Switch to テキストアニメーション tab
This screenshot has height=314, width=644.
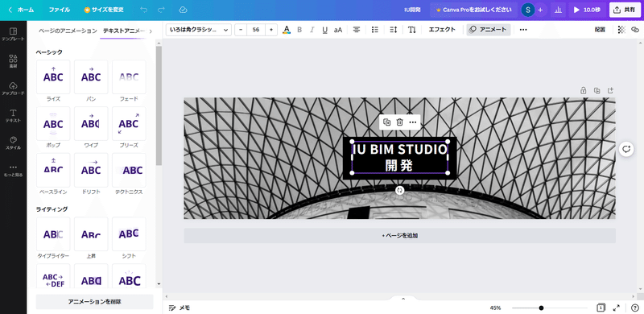[x=124, y=31]
